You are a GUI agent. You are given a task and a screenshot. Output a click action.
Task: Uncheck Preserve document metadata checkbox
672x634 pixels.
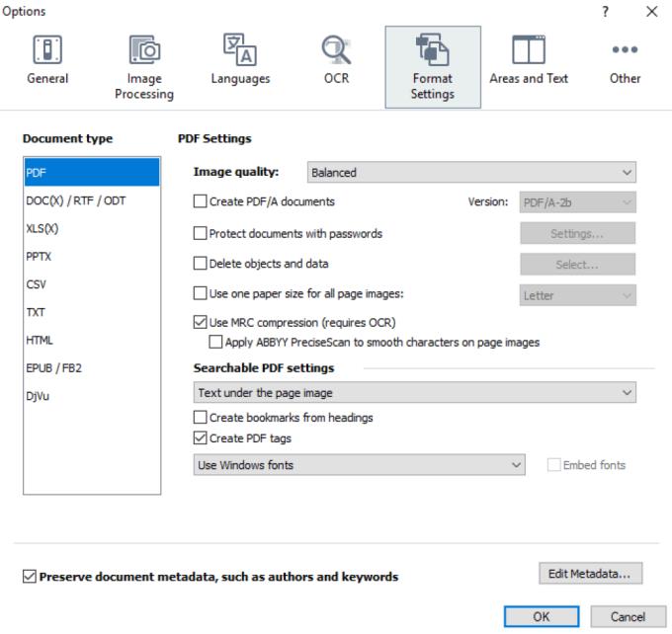[x=28, y=577]
